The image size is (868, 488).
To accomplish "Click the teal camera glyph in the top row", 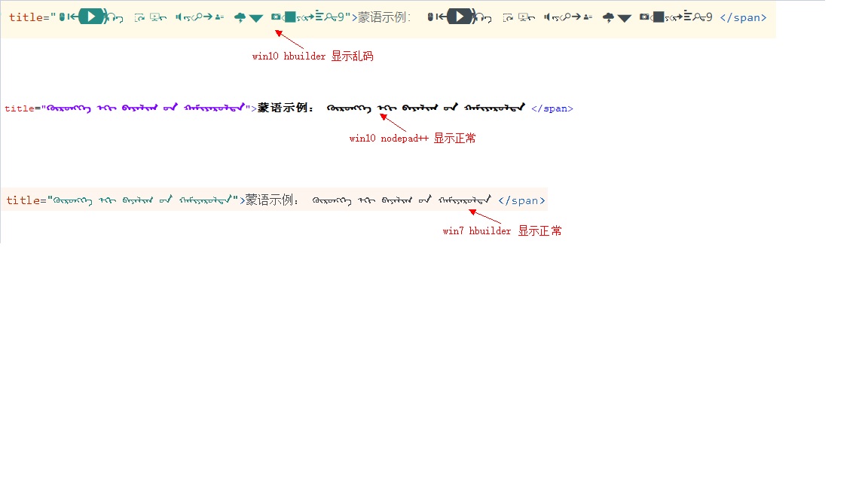I will coord(275,17).
